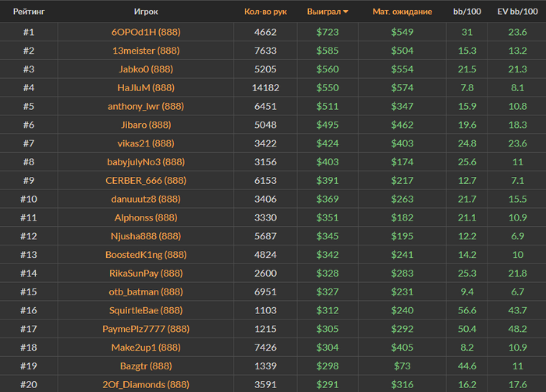Open RikaSunPay (888) player profile
Viewport: 546px width, 392px height.
coord(145,274)
